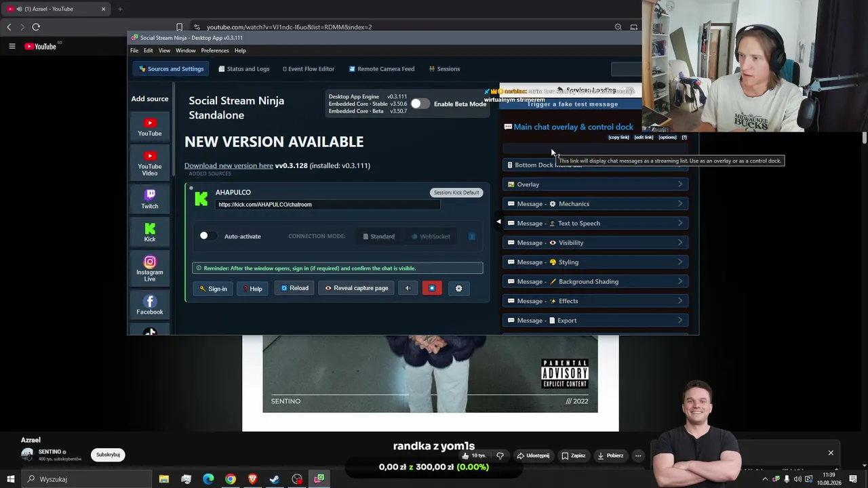Image resolution: width=868 pixels, height=488 pixels.
Task: Click the Windows search box Wyszukaj
Action: [87, 479]
